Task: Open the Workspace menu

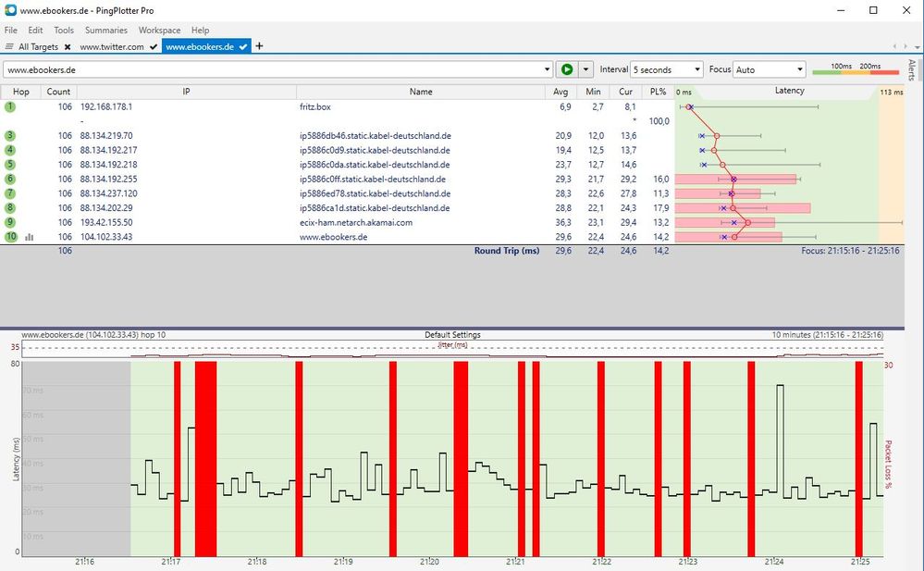Action: click(159, 31)
